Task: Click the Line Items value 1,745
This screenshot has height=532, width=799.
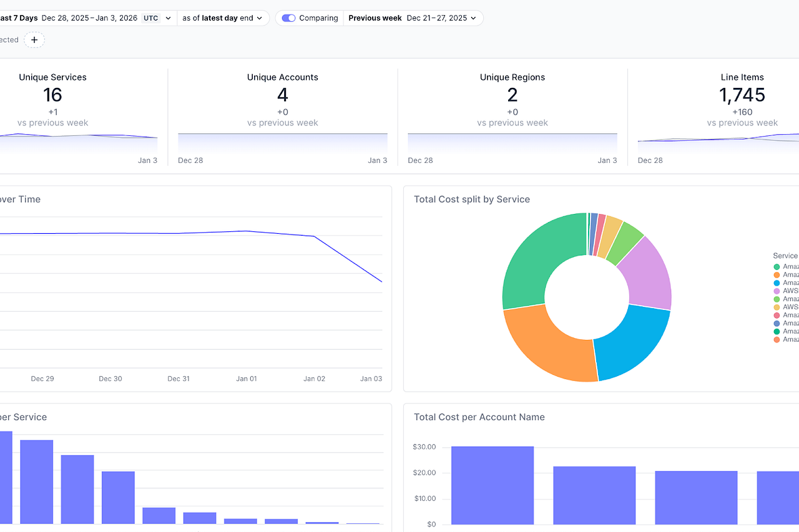Action: pos(742,95)
